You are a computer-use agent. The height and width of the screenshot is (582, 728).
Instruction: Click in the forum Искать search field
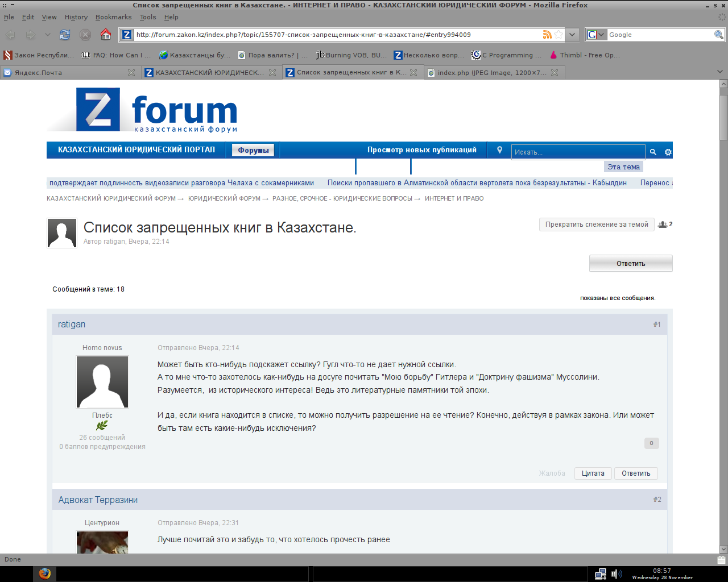(578, 152)
